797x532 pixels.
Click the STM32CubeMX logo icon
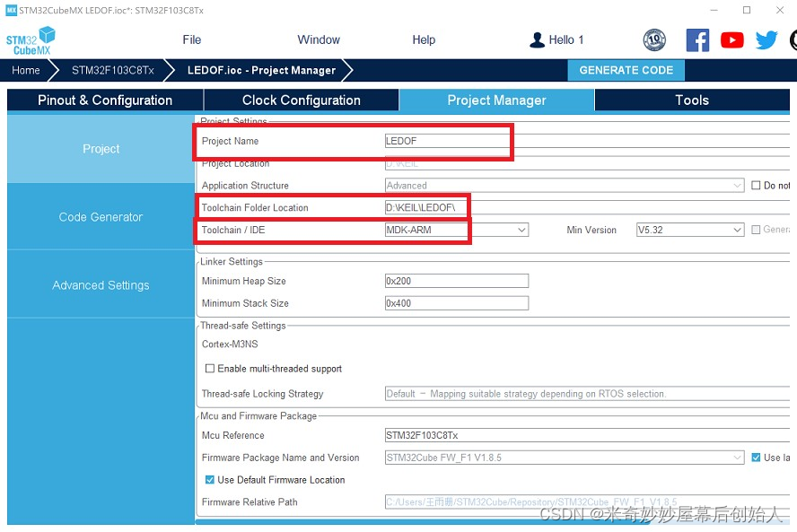coord(31,40)
